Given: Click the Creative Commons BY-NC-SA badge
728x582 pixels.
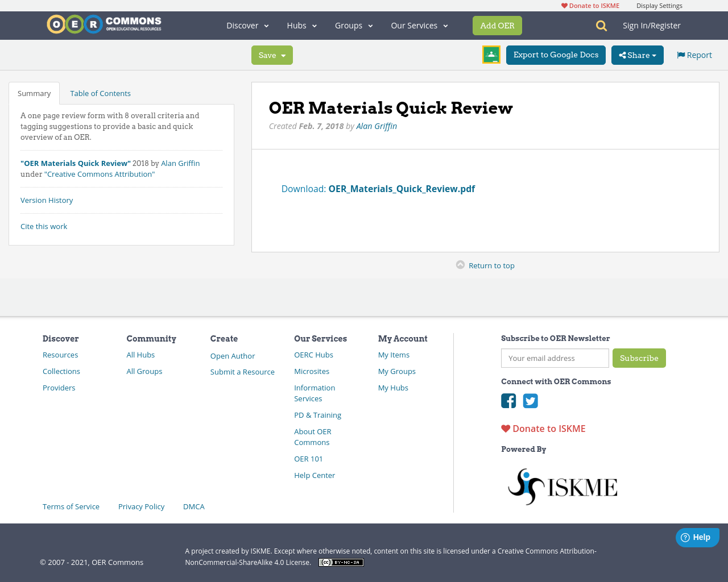Looking at the screenshot, I should [341, 562].
